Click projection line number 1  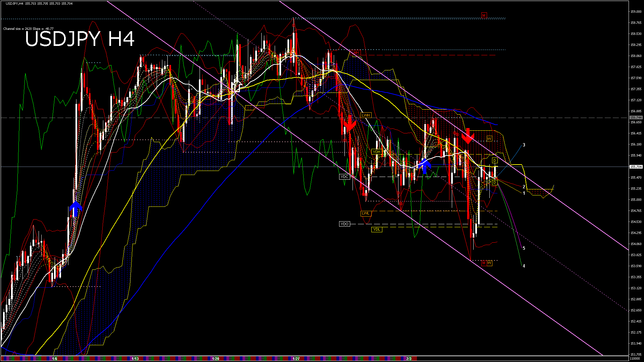524,193
